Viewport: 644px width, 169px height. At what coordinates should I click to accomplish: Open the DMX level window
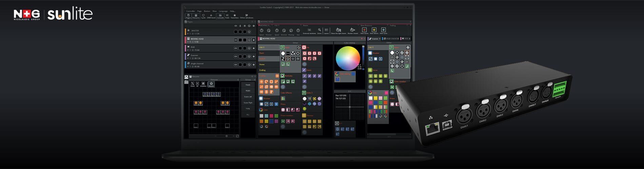[x=211, y=16]
